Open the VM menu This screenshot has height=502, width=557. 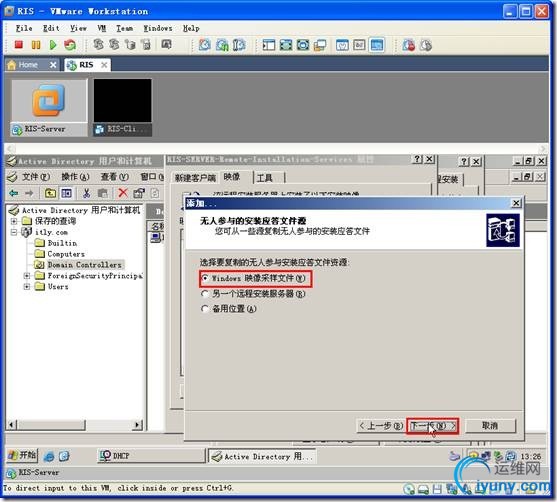tap(102, 28)
